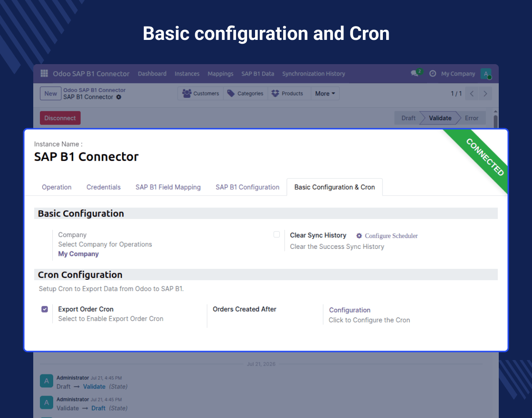
Task: Set status to Draft
Action: [408, 118]
